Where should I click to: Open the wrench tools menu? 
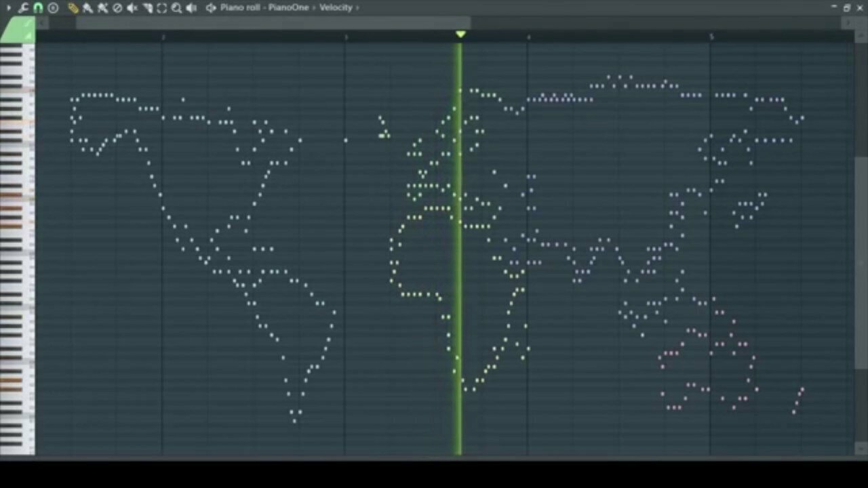(23, 7)
